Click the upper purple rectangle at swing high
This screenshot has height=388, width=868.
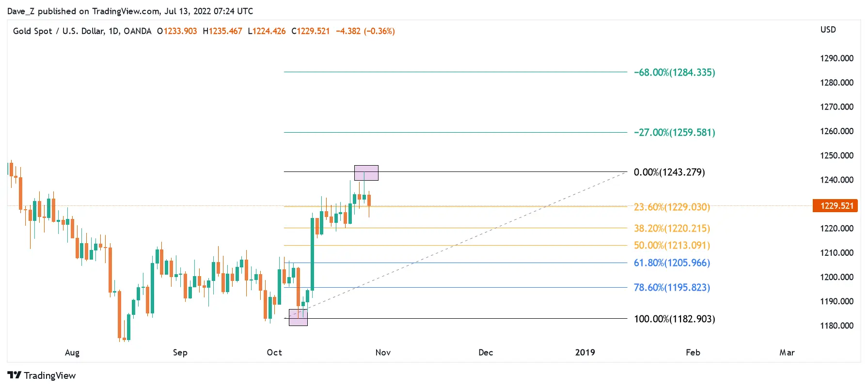point(366,173)
